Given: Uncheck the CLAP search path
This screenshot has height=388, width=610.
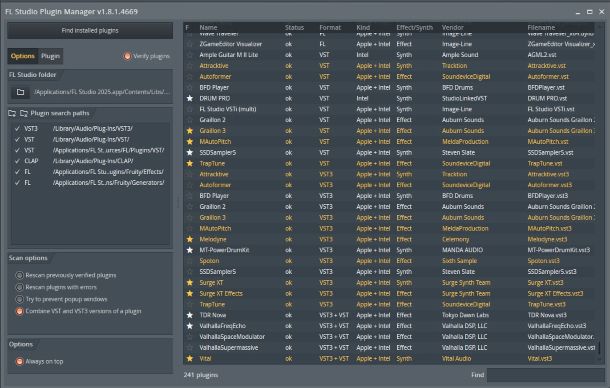Looking at the screenshot, I should (x=17, y=161).
